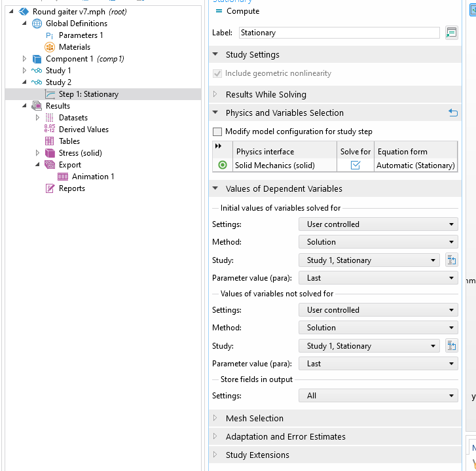Viewport: 476px width, 471px height.
Task: Select Parameters 1 node in the tree
Action: pos(81,35)
